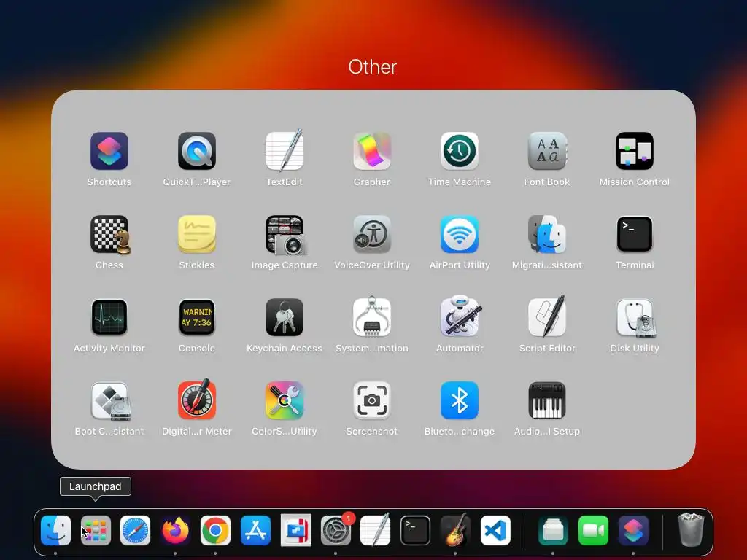Launch the Grapher app

[372, 151]
